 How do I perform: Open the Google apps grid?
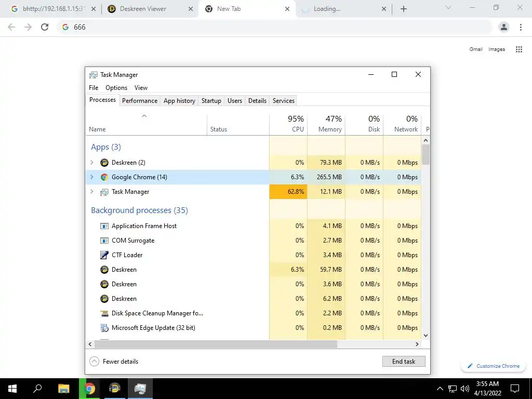[519, 49]
